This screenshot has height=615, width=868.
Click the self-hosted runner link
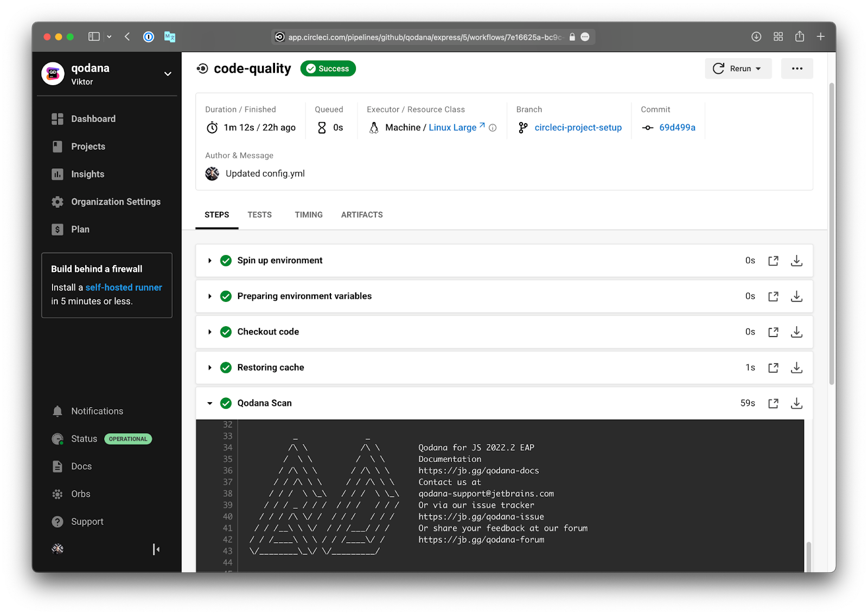[124, 288]
